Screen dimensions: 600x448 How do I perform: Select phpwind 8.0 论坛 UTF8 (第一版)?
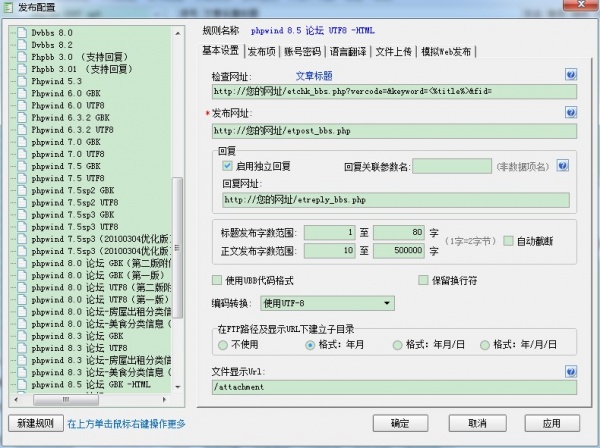[100, 300]
